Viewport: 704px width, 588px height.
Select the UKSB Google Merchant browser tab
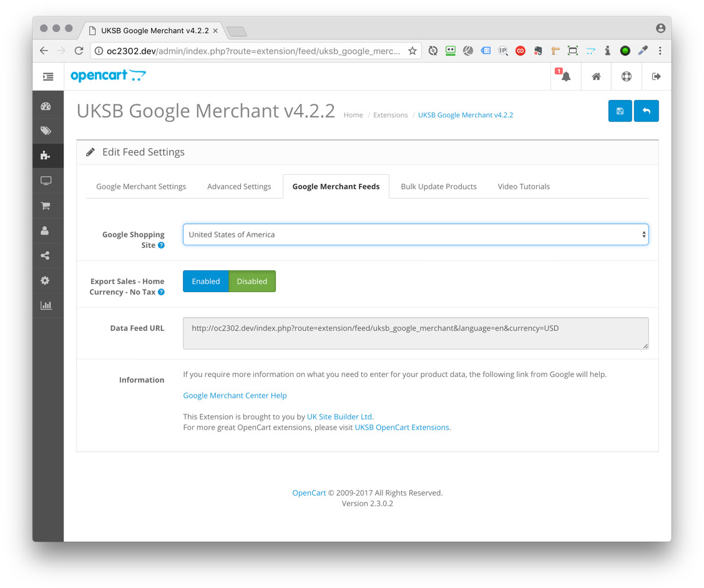(155, 31)
